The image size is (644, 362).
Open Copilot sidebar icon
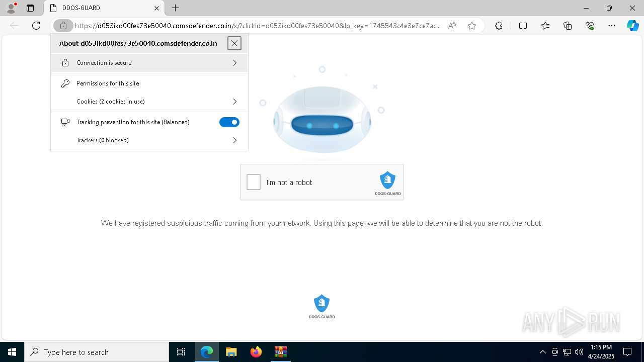point(632,26)
